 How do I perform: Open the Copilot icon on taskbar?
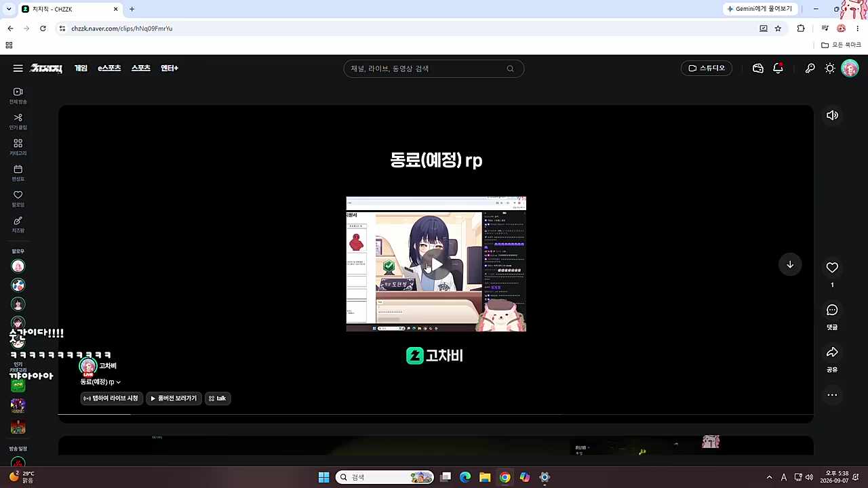[x=524, y=477]
